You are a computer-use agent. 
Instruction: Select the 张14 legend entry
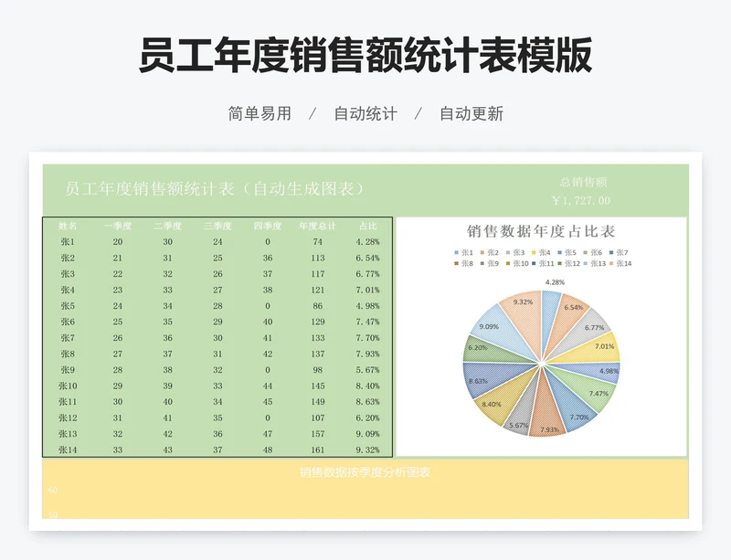[x=622, y=263]
